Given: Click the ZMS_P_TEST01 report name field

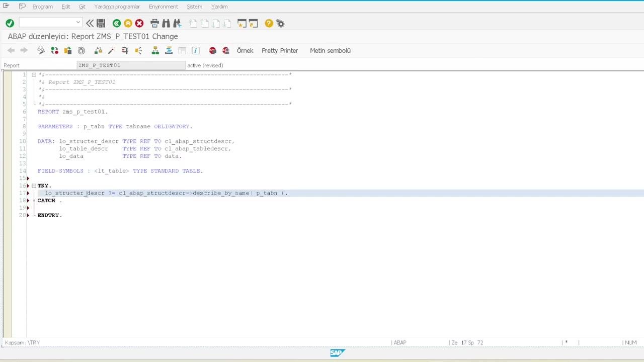Looking at the screenshot, I should tap(131, 65).
